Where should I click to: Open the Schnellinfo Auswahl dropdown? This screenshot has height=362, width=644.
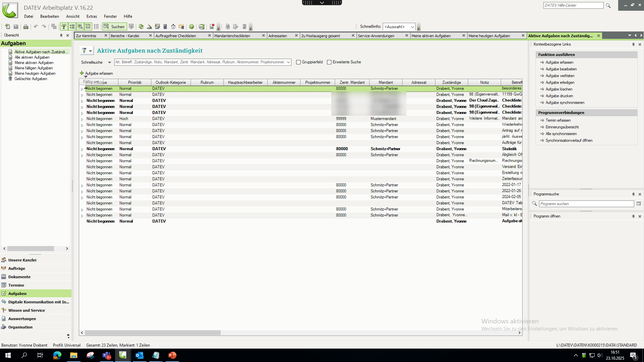coord(412,27)
